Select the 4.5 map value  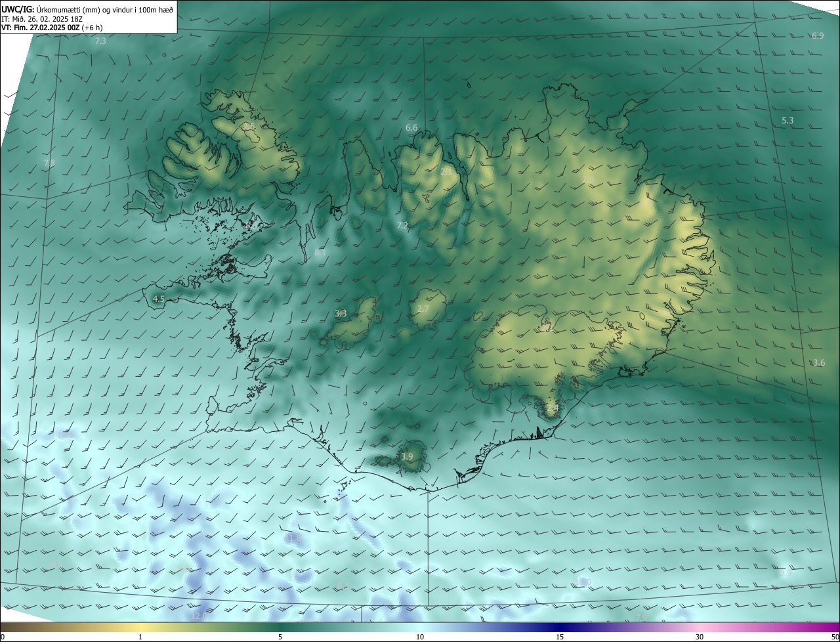pos(158,299)
